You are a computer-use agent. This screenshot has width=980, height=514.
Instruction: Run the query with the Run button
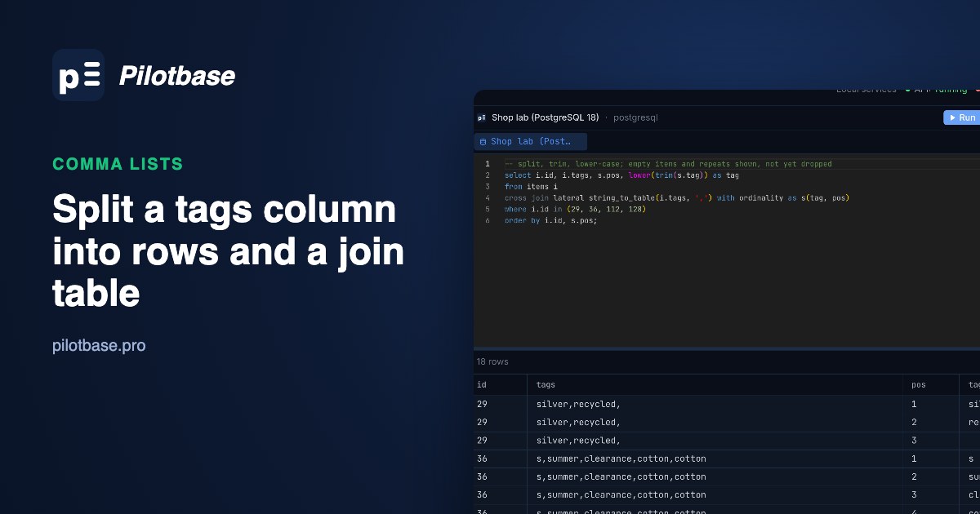pyautogui.click(x=962, y=117)
